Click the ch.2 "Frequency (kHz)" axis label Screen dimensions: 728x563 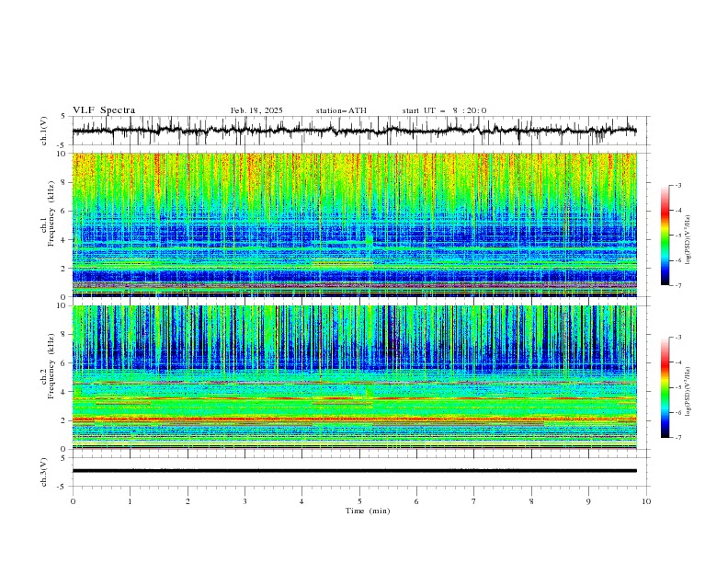51,366
